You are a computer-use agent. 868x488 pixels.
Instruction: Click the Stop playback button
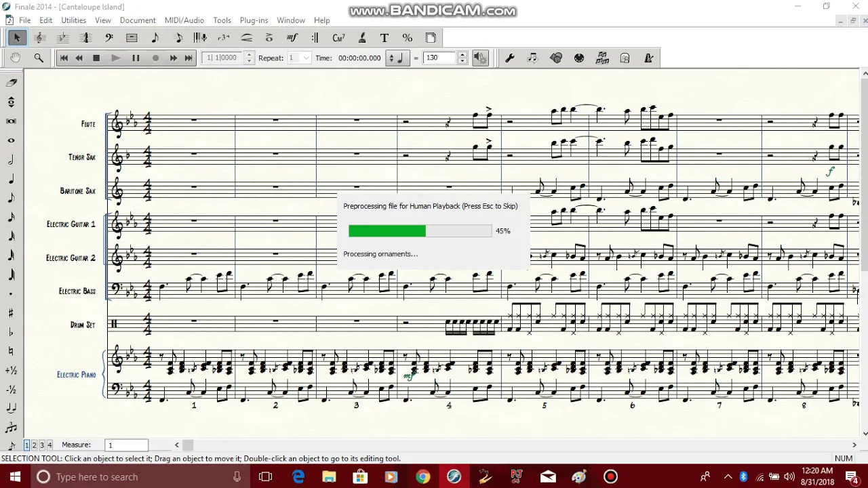(x=96, y=58)
